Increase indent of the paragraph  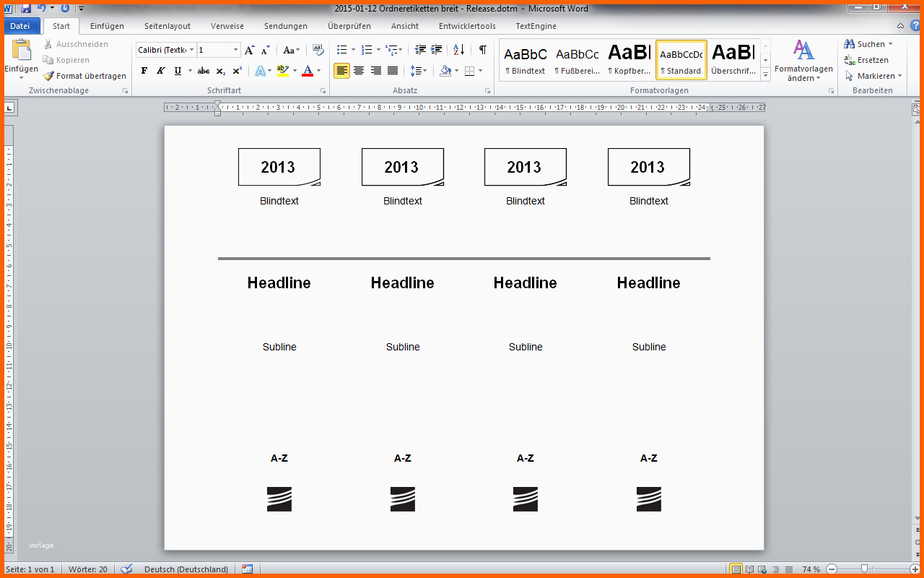(x=437, y=50)
